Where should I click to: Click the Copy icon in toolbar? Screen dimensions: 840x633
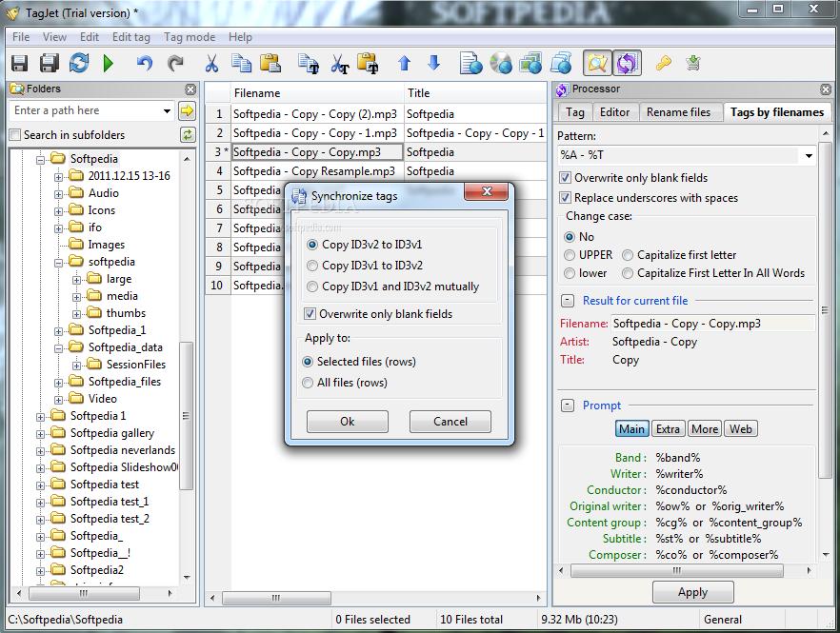241,63
